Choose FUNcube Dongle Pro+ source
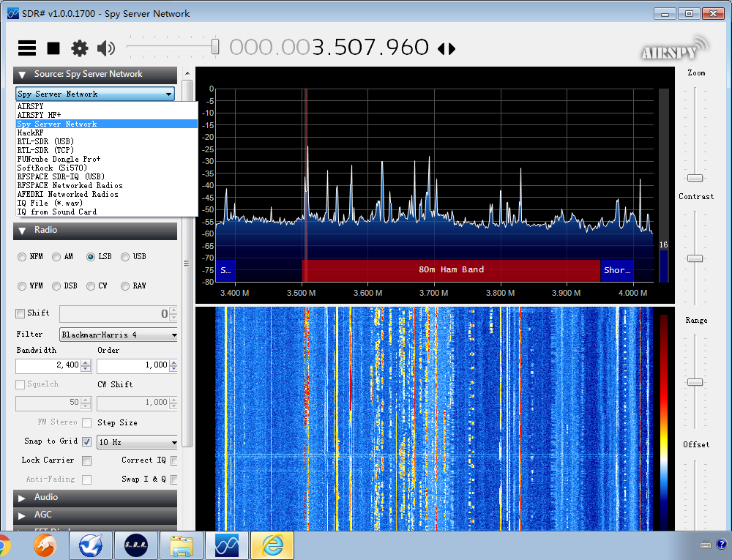The height and width of the screenshot is (560, 732). (107, 159)
